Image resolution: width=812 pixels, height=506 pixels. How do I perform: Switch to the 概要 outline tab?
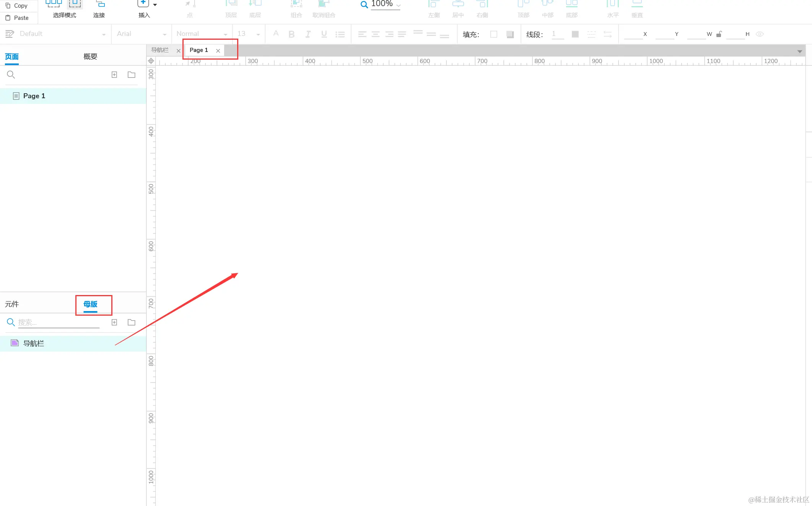pos(90,57)
